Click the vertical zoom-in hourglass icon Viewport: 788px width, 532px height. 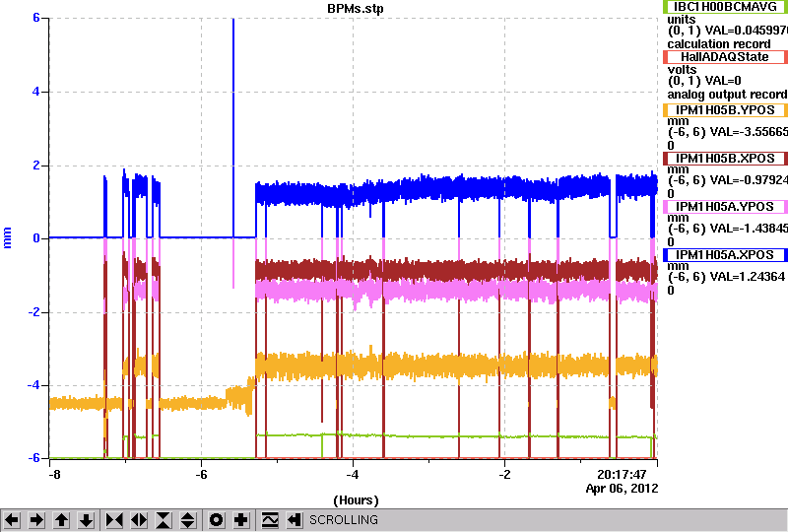pyautogui.click(x=164, y=520)
